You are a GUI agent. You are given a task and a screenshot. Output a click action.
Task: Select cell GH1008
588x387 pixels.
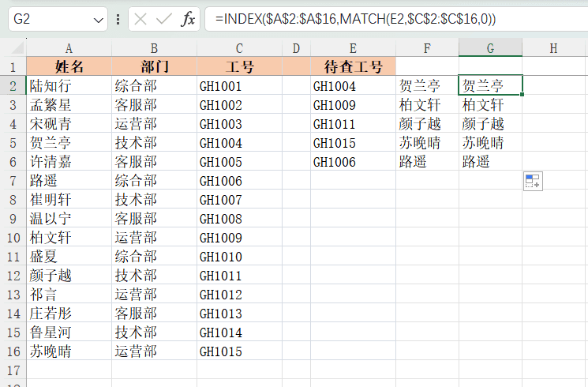pos(239,219)
